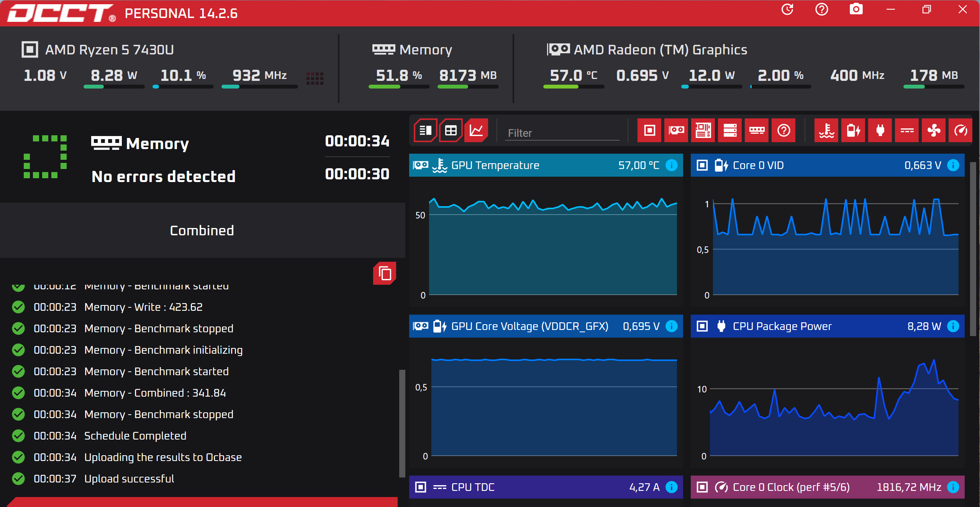Image resolution: width=980 pixels, height=507 pixels.
Task: Open GPU Temperature info button
Action: pyautogui.click(x=671, y=165)
